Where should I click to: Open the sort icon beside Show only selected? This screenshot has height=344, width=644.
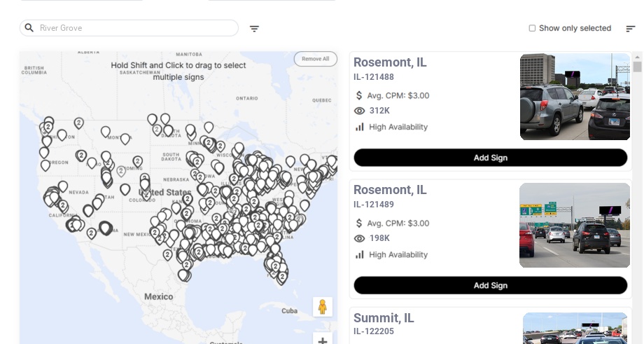(630, 29)
